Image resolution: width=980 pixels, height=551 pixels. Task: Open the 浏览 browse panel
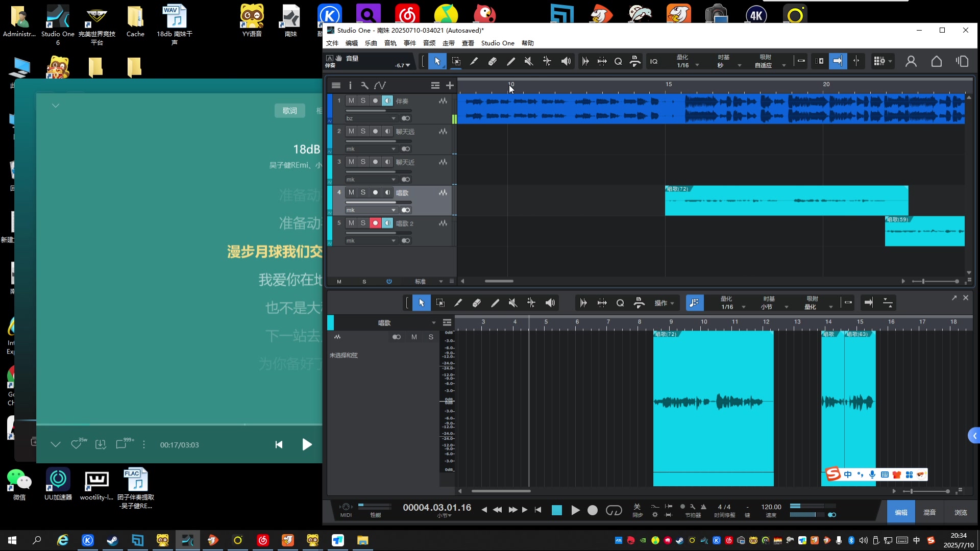coord(961,512)
